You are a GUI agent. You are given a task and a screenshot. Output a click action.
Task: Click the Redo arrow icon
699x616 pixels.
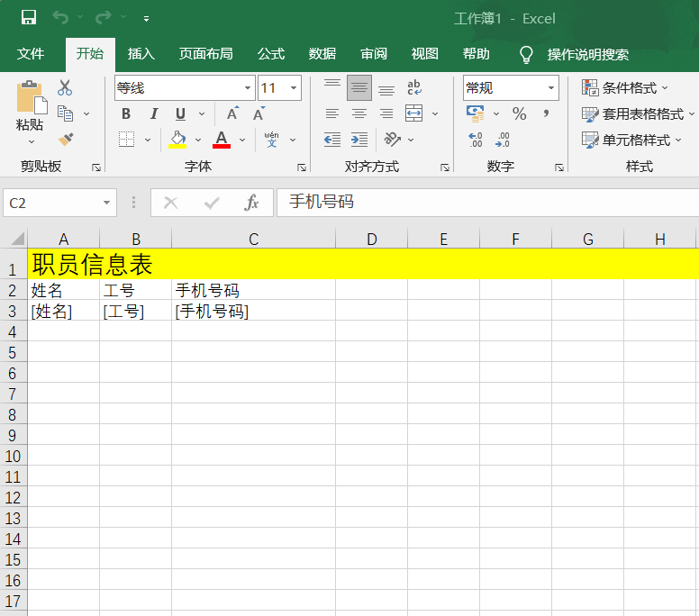[104, 18]
